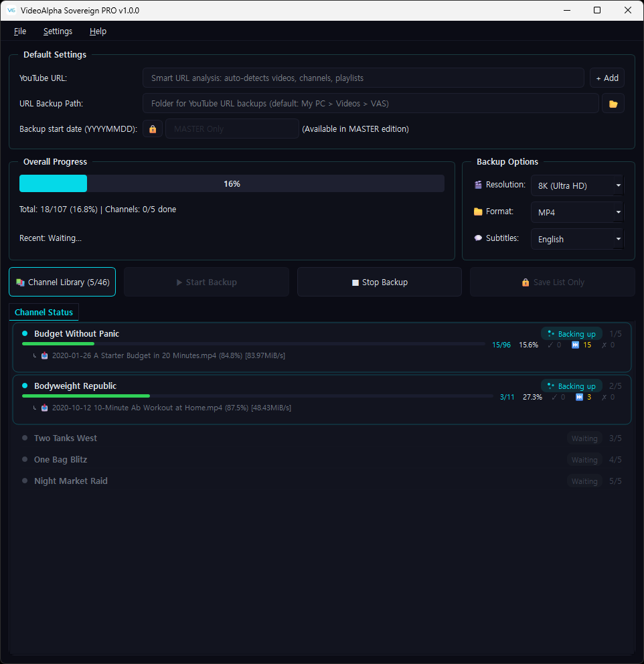
Task: Open Channel Library (5/46)
Action: coord(62,282)
